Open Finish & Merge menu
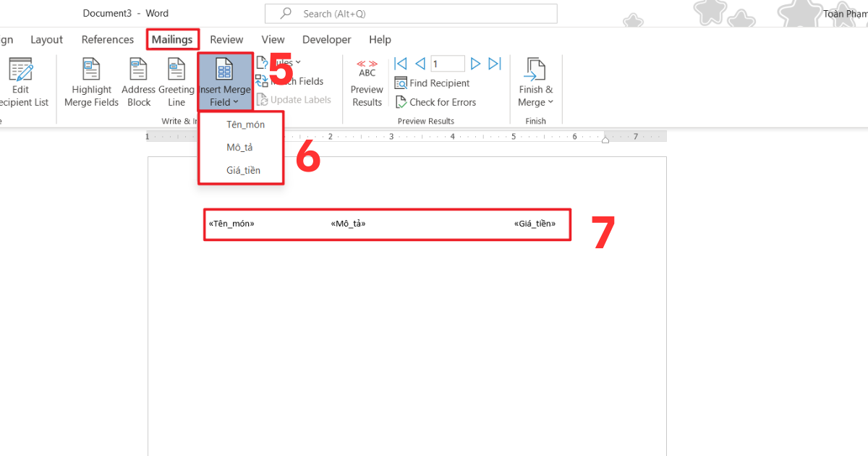The width and height of the screenshot is (868, 456). (536, 83)
